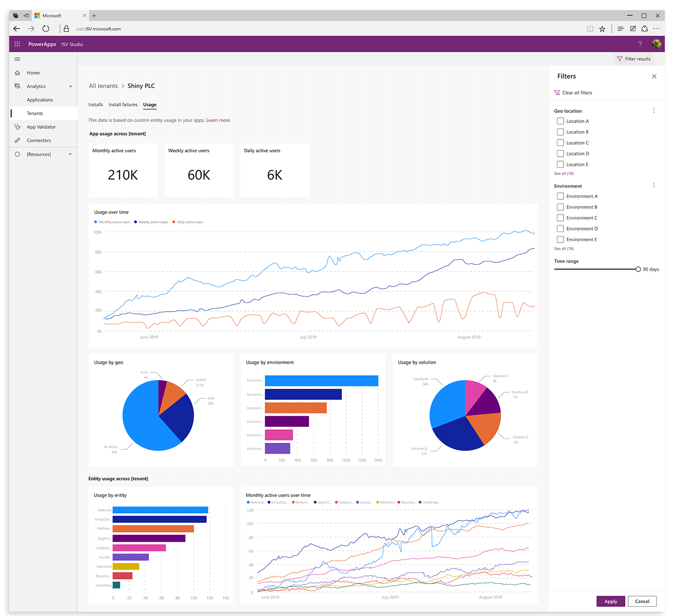
Task: Check the Location B checkbox
Action: 560,132
